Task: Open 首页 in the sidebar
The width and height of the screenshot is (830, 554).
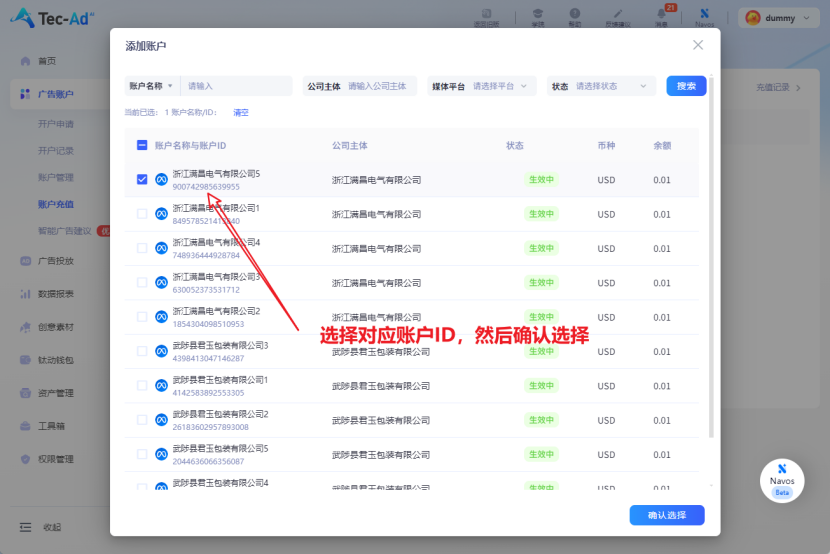Action: pos(47,61)
